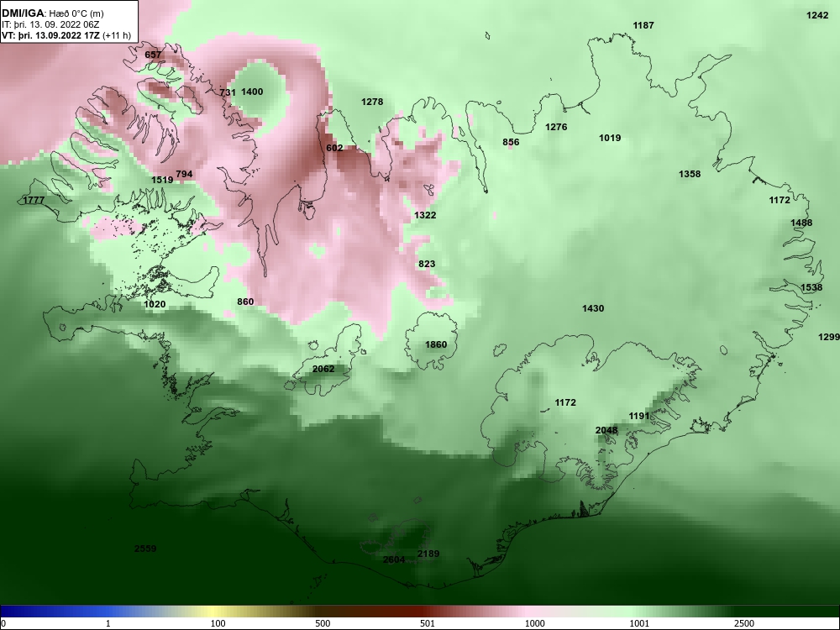Select the 1276 height label

556,127
